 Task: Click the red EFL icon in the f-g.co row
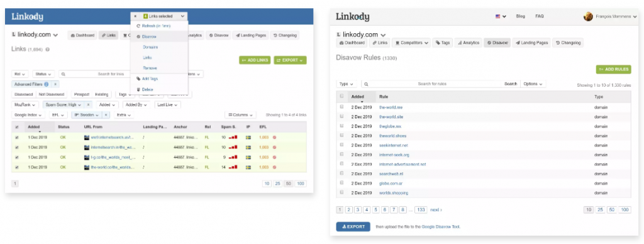click(274, 157)
